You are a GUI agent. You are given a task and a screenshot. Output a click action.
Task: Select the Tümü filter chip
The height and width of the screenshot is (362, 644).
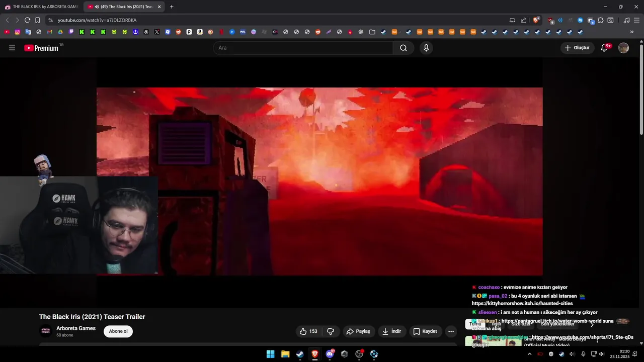click(x=475, y=324)
